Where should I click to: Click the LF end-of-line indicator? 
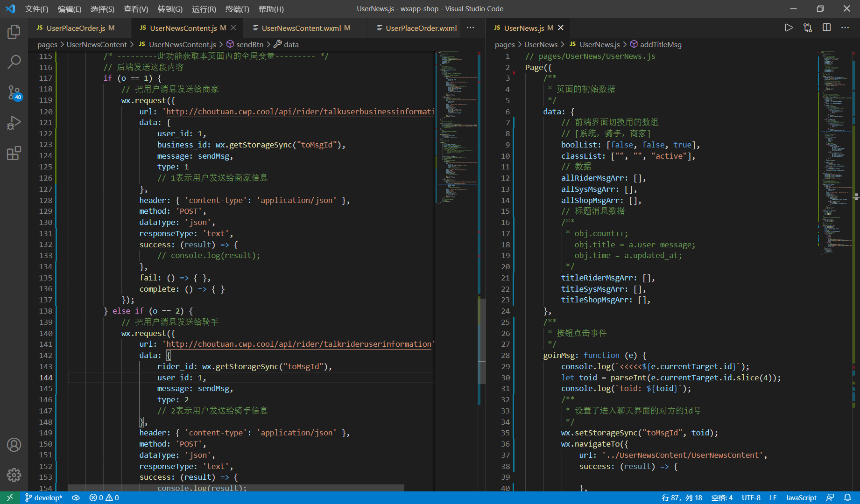click(773, 498)
